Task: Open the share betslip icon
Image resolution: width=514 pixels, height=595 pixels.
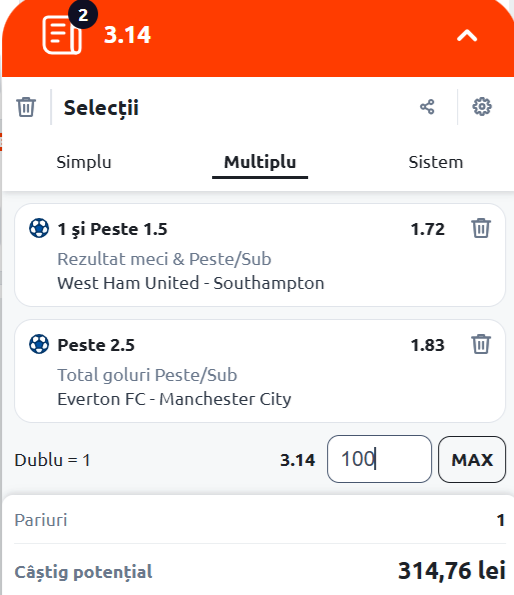Action: point(427,107)
